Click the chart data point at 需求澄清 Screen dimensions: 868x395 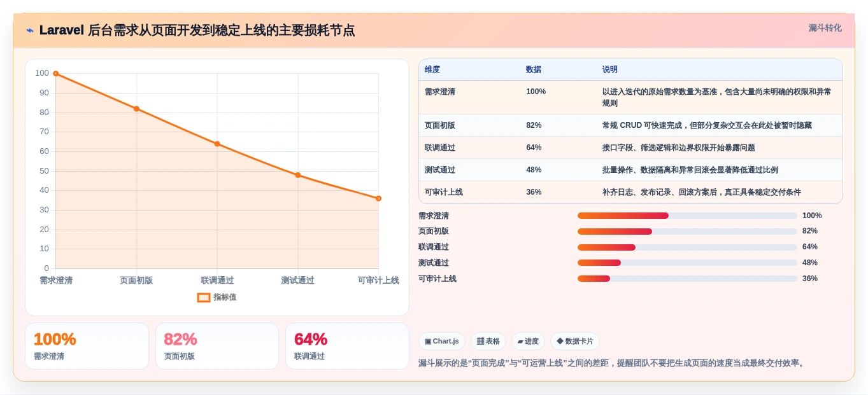pyautogui.click(x=56, y=74)
